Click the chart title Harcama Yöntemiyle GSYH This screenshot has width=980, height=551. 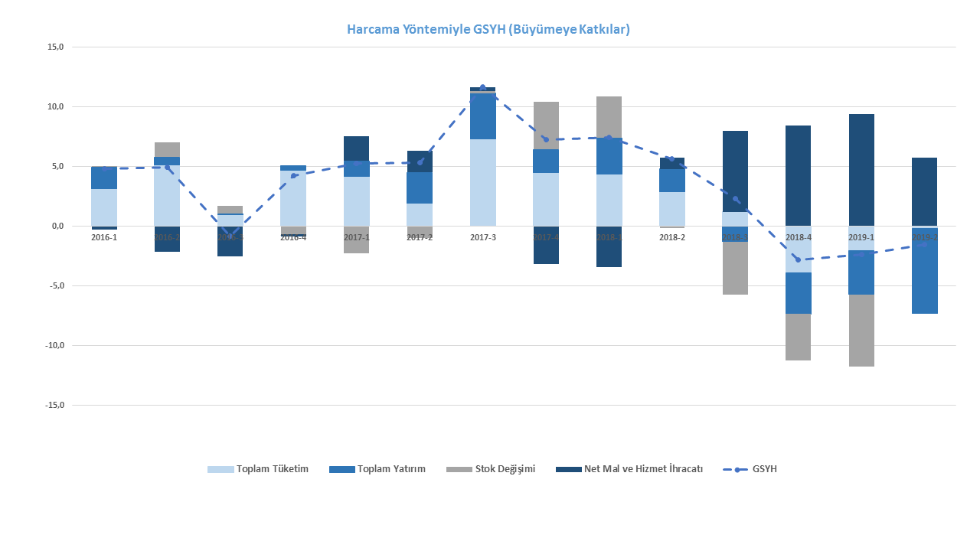point(488,30)
